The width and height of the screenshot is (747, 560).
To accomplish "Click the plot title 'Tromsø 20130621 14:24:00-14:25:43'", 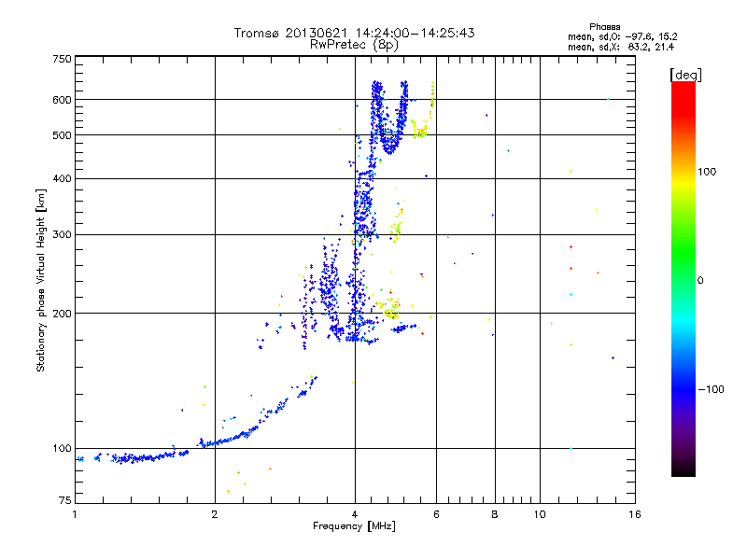I will (354, 33).
